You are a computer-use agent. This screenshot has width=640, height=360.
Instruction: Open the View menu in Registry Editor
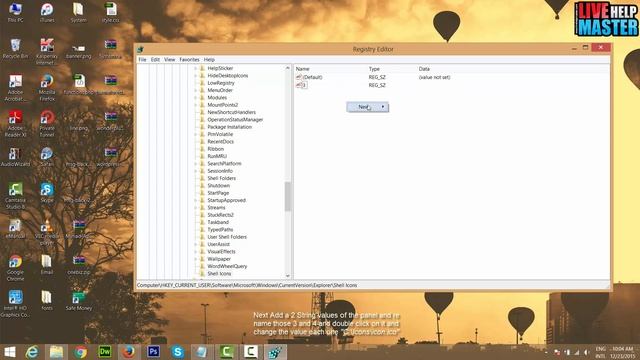[x=169, y=60]
